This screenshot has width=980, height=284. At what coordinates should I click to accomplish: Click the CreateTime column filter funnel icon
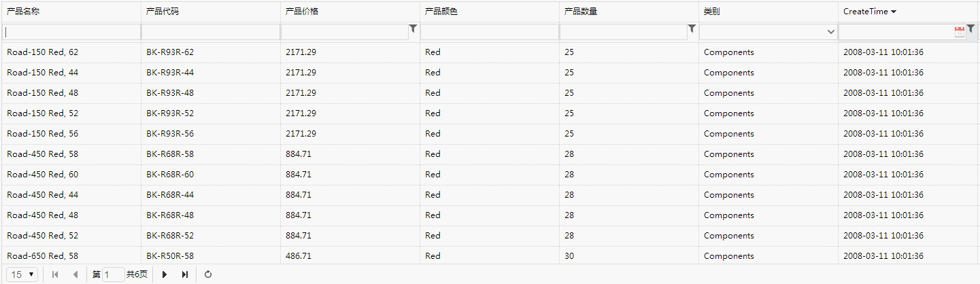[x=971, y=29]
